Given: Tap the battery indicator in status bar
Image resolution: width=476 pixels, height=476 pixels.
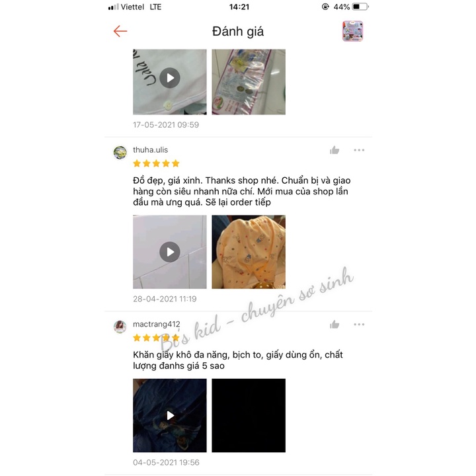Looking at the screenshot, I should tap(360, 7).
